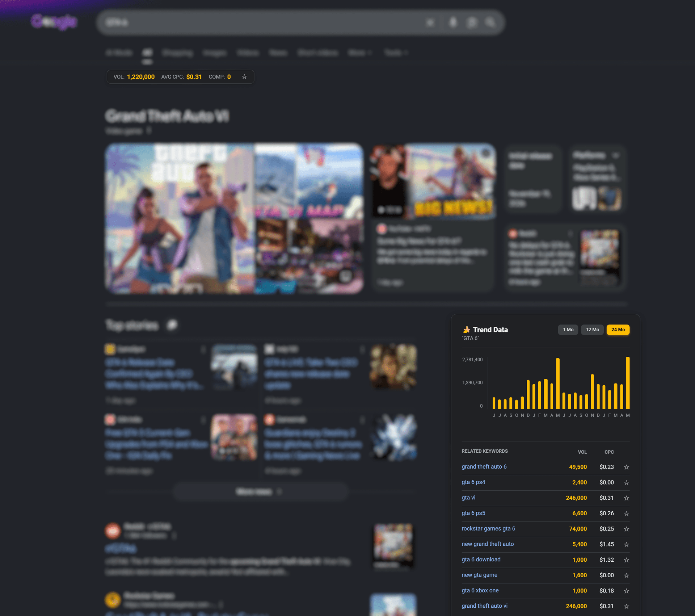Favorite the 'gta 6 ps4' keyword star
The image size is (695, 616).
pos(626,483)
